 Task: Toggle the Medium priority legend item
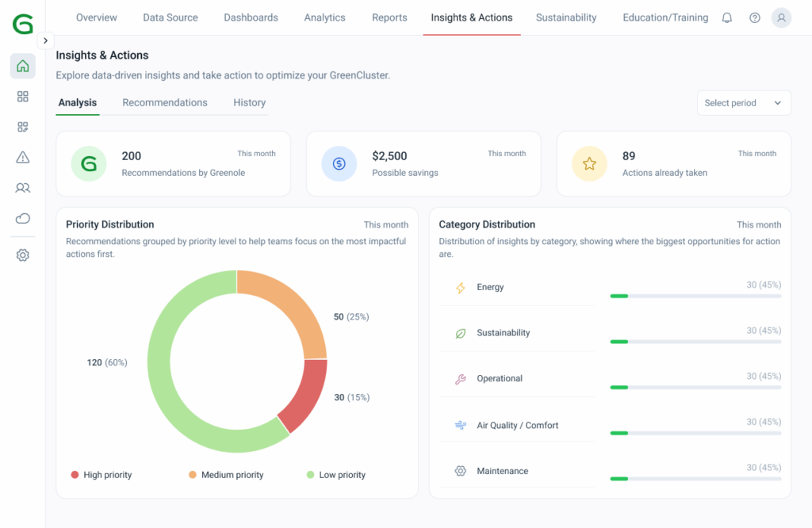(x=226, y=475)
